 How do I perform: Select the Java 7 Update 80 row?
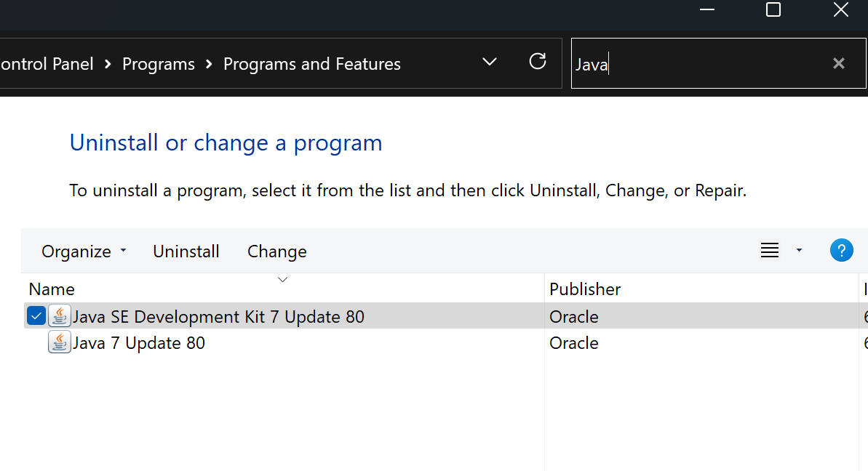click(445, 343)
